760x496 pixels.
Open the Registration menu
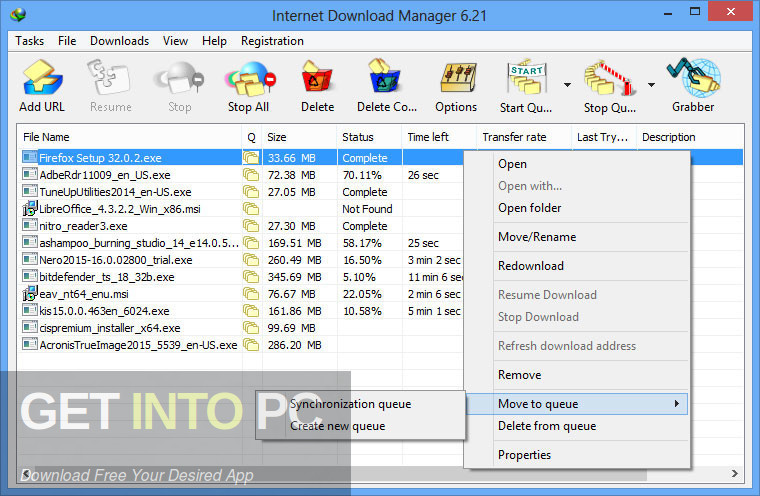(272, 41)
